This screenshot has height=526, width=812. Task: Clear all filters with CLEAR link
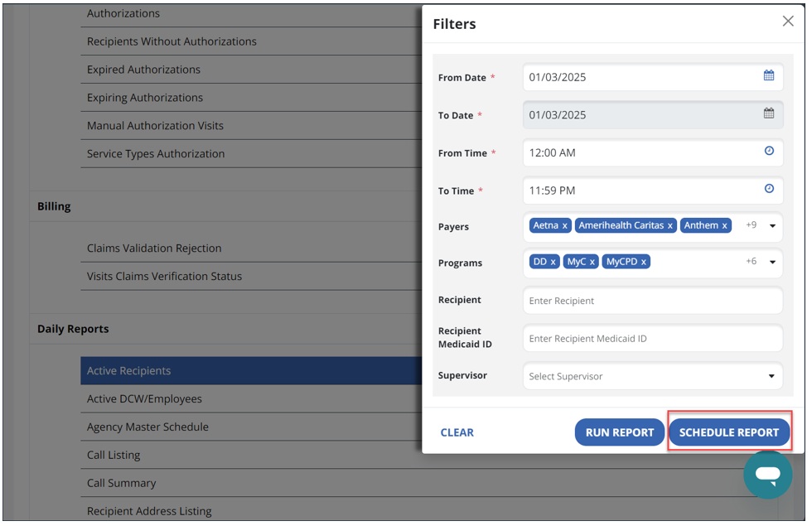tap(457, 432)
